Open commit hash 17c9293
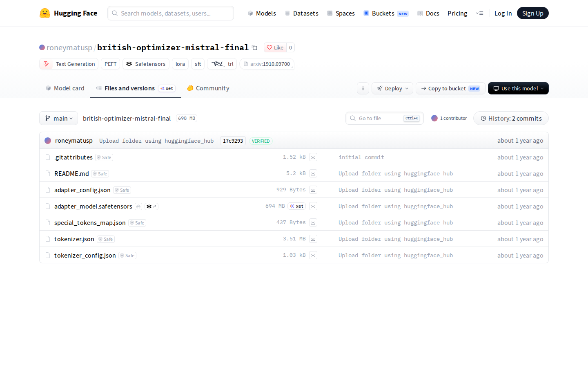The height and width of the screenshot is (368, 588). (x=233, y=141)
